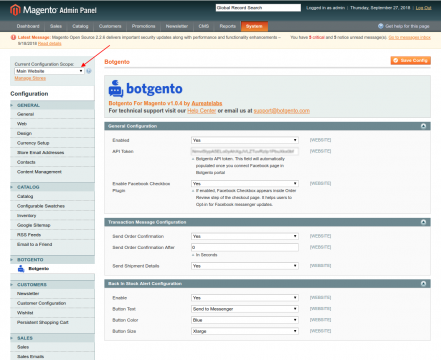Open the Catalog menu
The width and height of the screenshot is (441, 360).
click(x=80, y=26)
